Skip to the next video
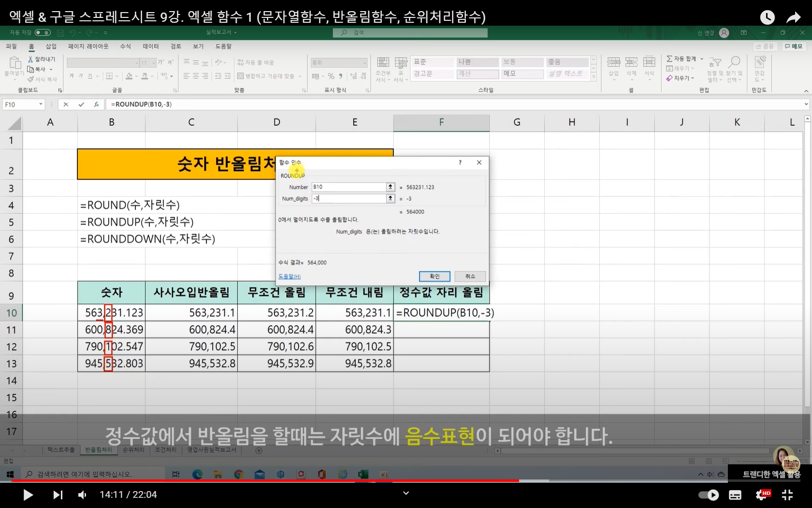This screenshot has width=812, height=508. [x=58, y=494]
